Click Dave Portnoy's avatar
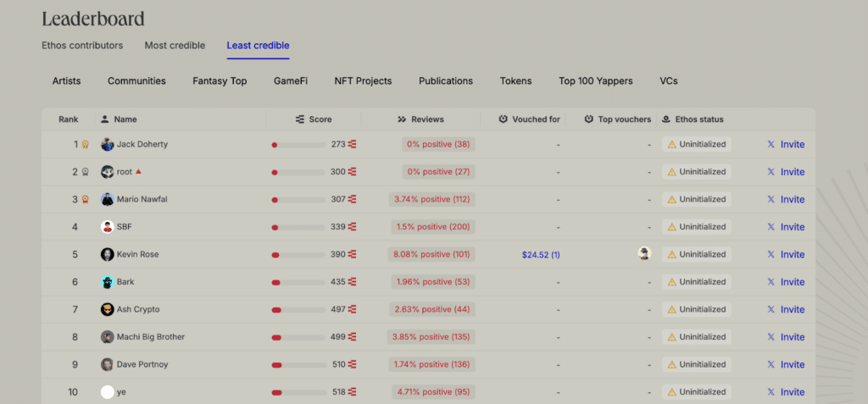 click(108, 364)
